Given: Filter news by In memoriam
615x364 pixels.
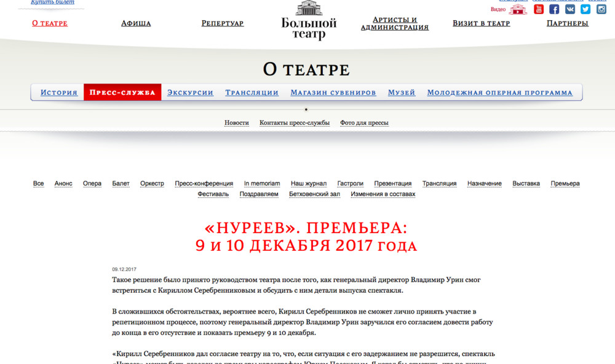Looking at the screenshot, I should coord(262,184).
